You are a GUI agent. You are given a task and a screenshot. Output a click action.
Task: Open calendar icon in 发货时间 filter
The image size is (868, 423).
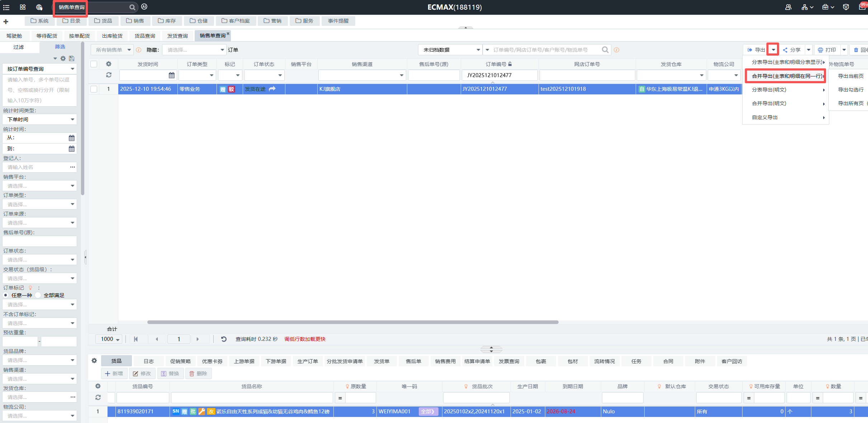pos(172,75)
